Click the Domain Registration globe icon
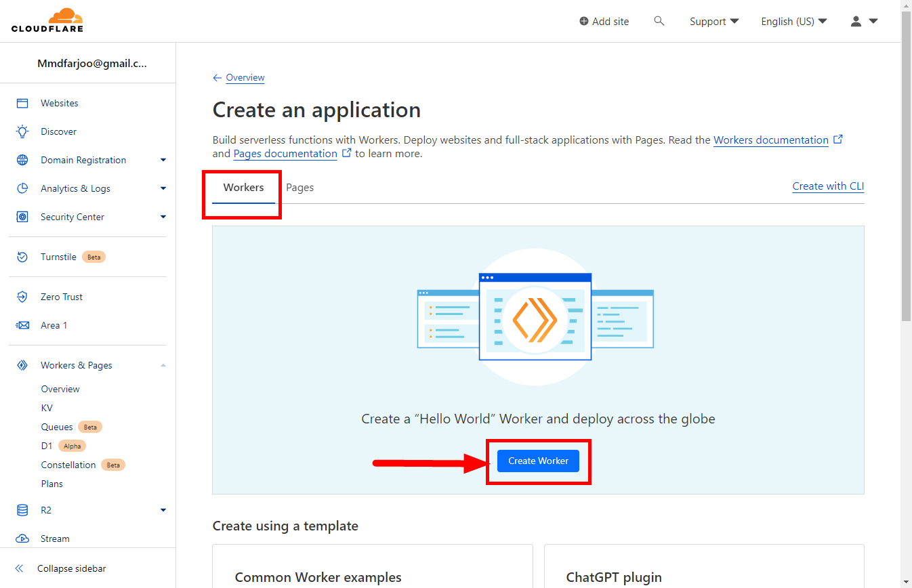The width and height of the screenshot is (912, 588). click(22, 160)
